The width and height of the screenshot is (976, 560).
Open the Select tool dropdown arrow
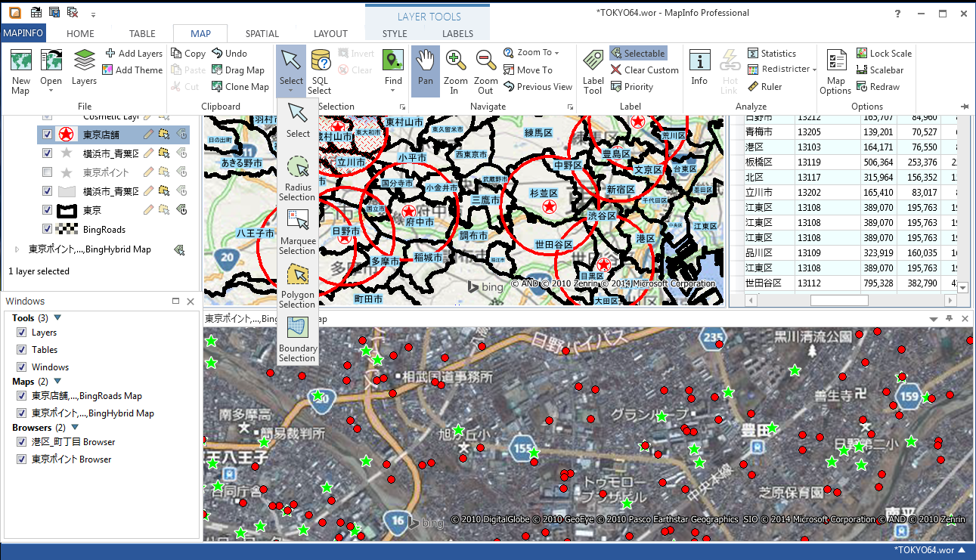click(291, 91)
